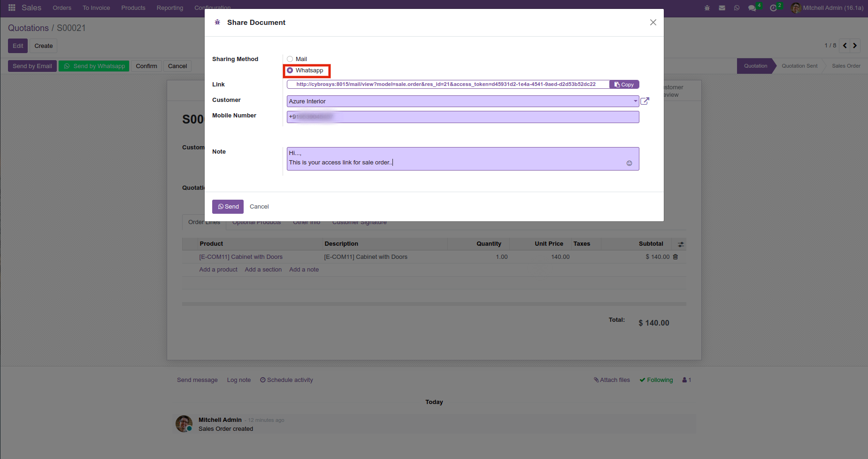Click the Edit button
Screen dimensions: 868x459
click(18, 46)
